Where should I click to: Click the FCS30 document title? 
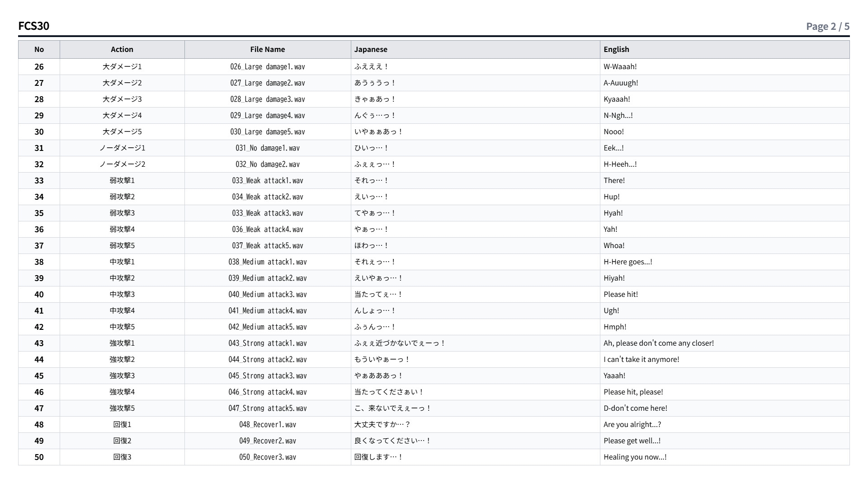coord(34,26)
